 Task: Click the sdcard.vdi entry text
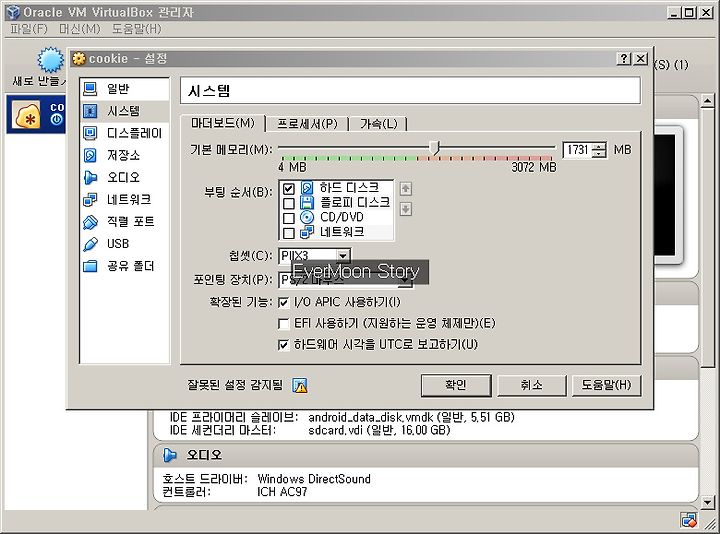tap(379, 430)
